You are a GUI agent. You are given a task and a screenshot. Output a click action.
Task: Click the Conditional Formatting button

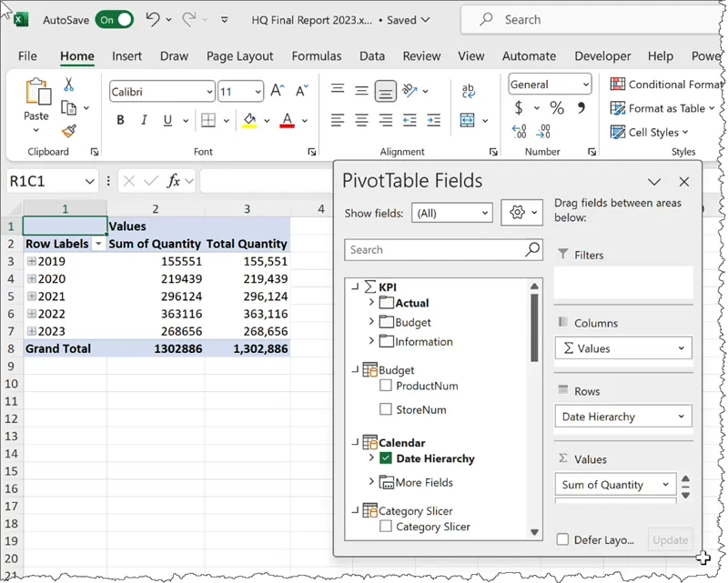tap(666, 85)
